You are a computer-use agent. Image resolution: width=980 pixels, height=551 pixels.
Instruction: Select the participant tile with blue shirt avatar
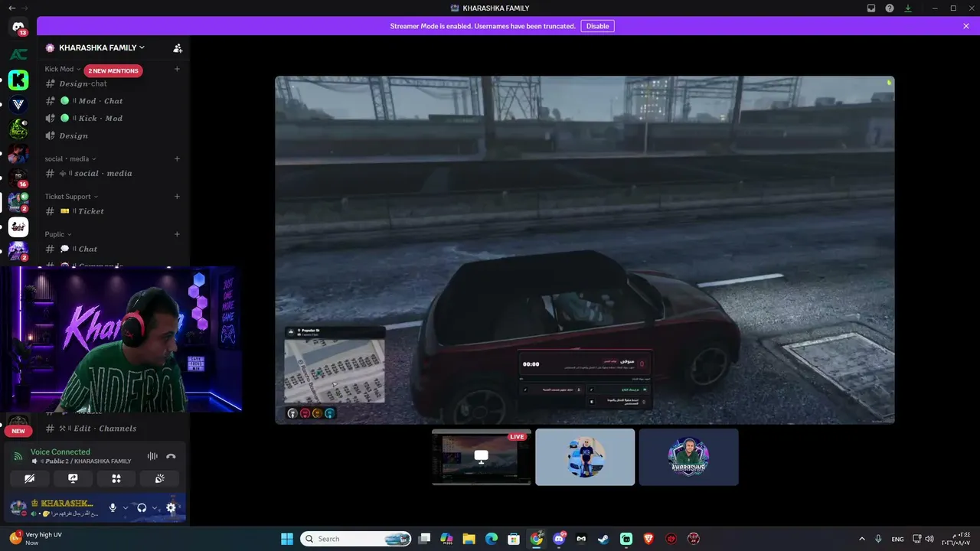tap(585, 457)
